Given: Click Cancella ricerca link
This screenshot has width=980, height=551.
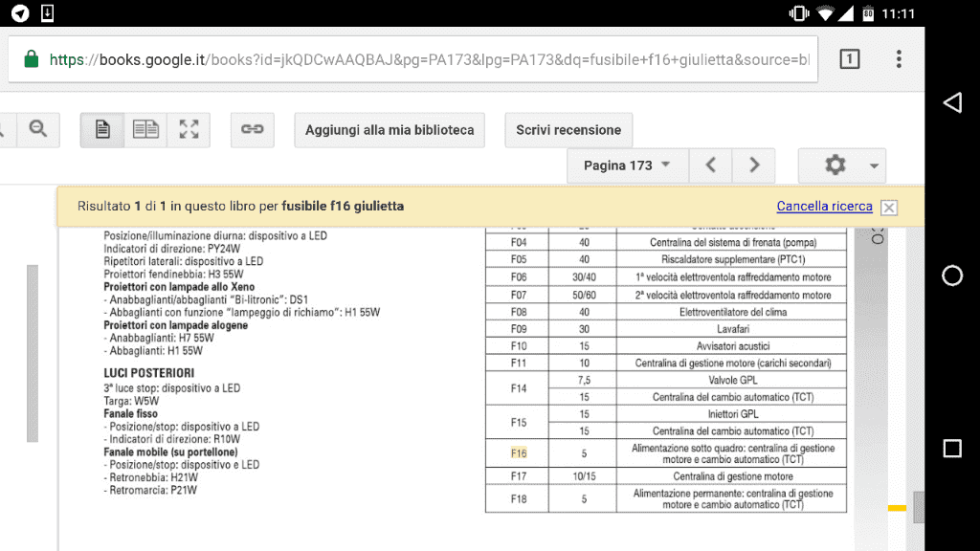Looking at the screenshot, I should click(824, 207).
